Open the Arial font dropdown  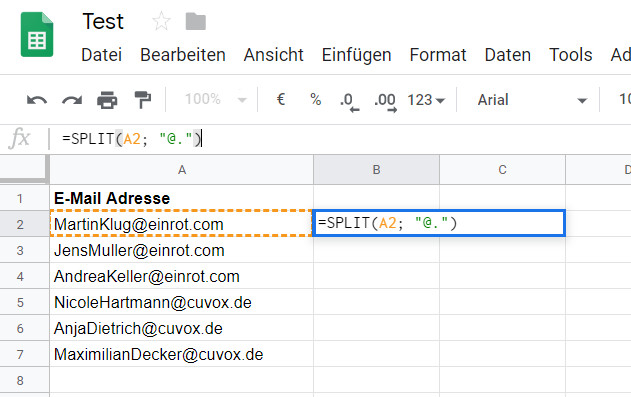(532, 100)
